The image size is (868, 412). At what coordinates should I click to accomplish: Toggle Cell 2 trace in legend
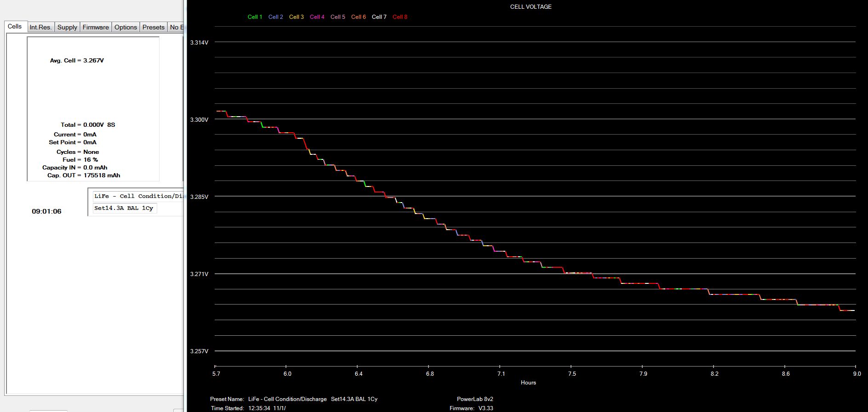click(x=275, y=17)
